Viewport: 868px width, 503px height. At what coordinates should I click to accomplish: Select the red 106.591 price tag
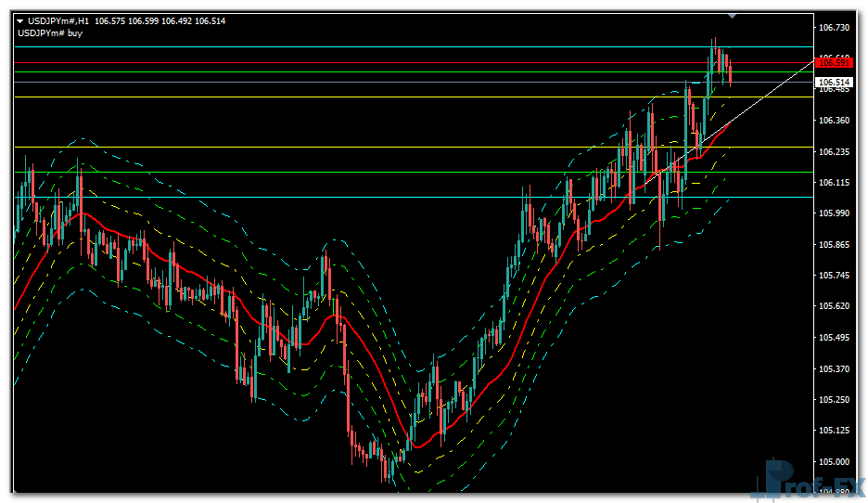pos(833,62)
